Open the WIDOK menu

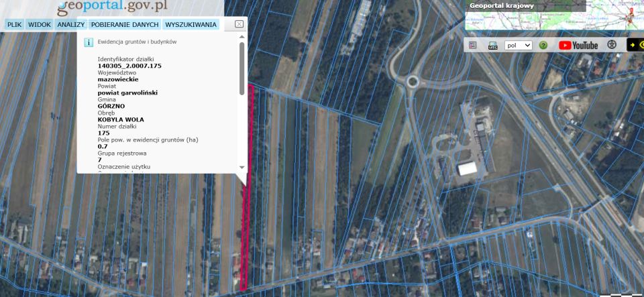coord(40,25)
